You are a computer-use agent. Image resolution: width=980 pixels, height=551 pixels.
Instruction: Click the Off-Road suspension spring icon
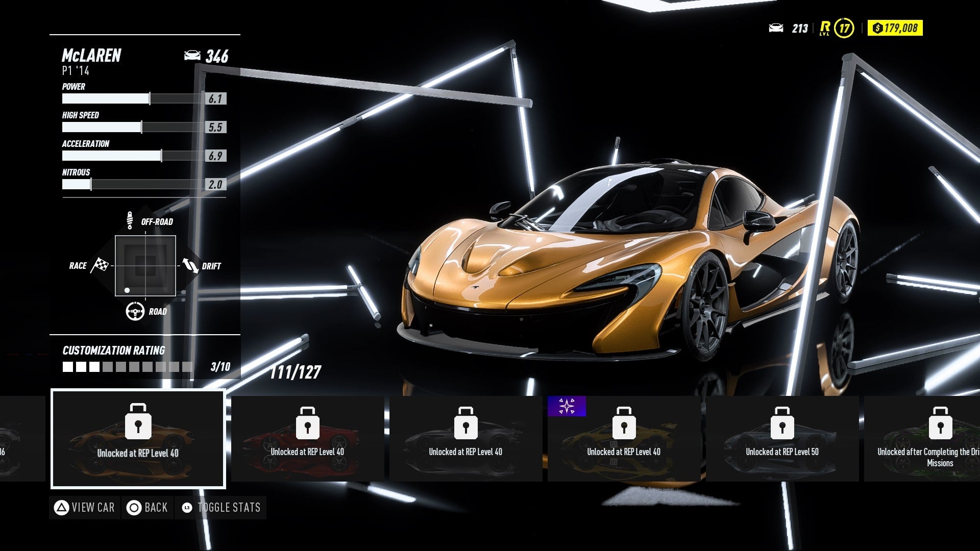(x=130, y=220)
